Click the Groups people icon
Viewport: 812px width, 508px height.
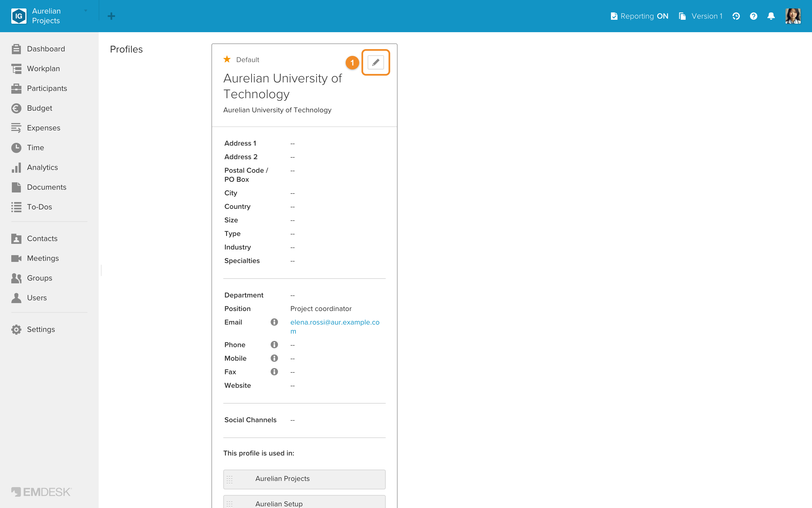click(x=16, y=278)
